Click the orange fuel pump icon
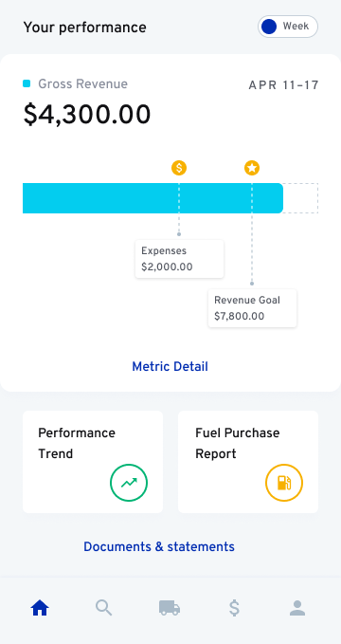Image resolution: width=341 pixels, height=644 pixels. click(x=284, y=483)
